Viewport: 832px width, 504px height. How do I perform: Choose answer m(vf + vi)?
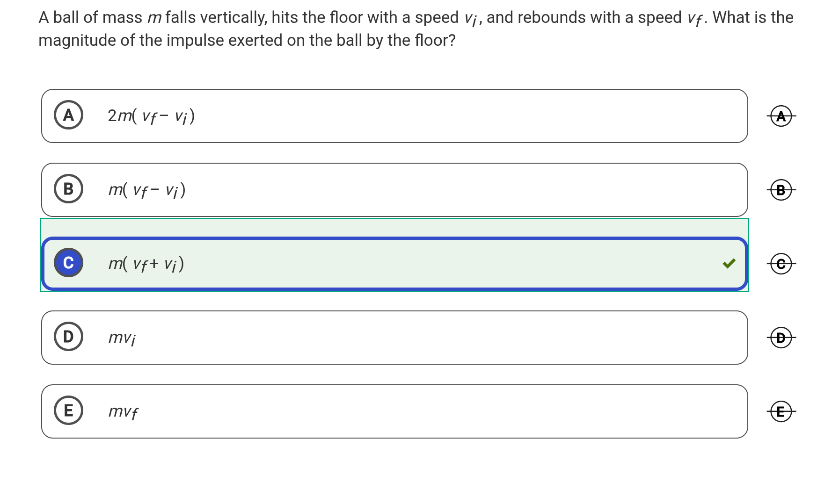[146, 264]
